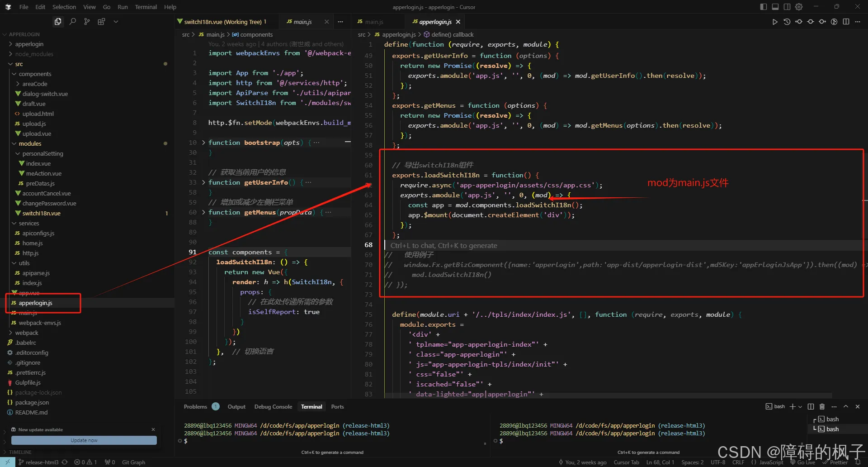Unfold the getMenus function at line 60
This screenshot has height=467, width=868.
pyautogui.click(x=203, y=212)
